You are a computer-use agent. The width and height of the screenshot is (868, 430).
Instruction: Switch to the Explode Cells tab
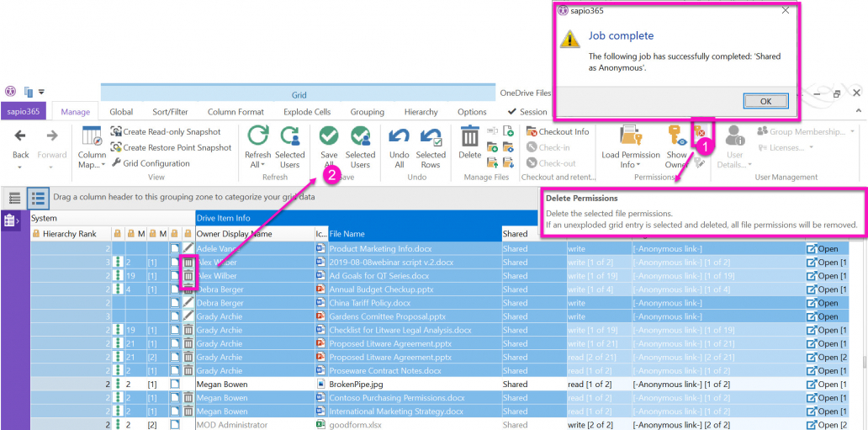[307, 111]
